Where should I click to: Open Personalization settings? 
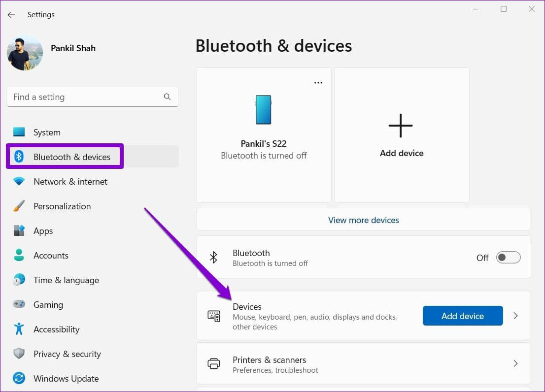coord(93,206)
